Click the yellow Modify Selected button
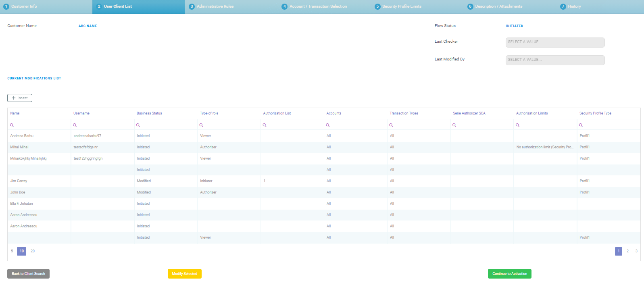This screenshot has width=644, height=283. point(184,274)
